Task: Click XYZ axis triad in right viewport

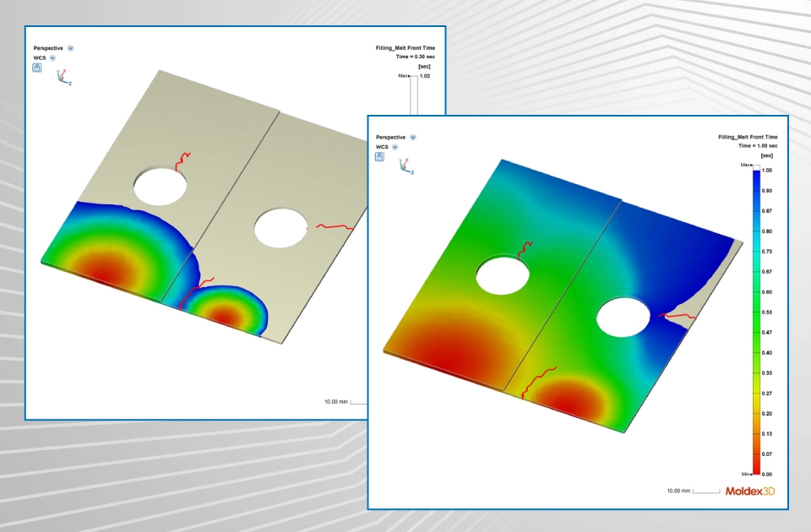Action: pos(406,166)
